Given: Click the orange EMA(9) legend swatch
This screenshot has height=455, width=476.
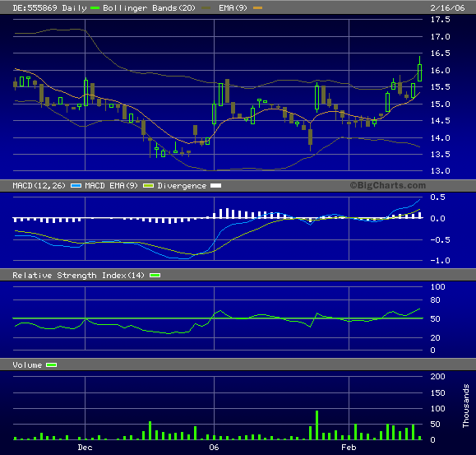Looking at the screenshot, I should coord(257,8).
